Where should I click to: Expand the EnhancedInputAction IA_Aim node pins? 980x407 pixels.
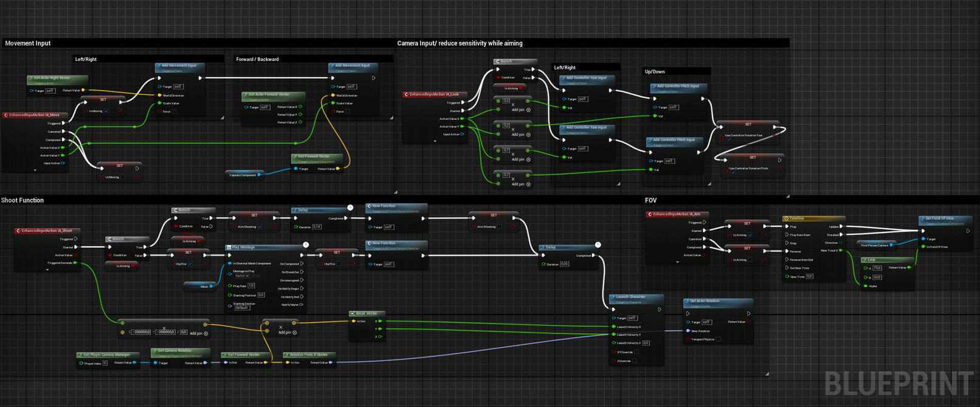coord(677,262)
